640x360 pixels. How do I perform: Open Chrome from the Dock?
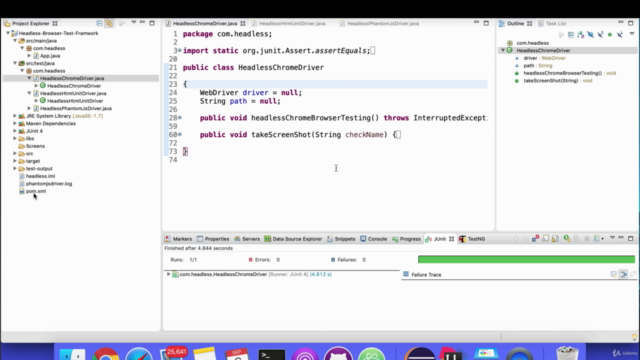(x=105, y=353)
